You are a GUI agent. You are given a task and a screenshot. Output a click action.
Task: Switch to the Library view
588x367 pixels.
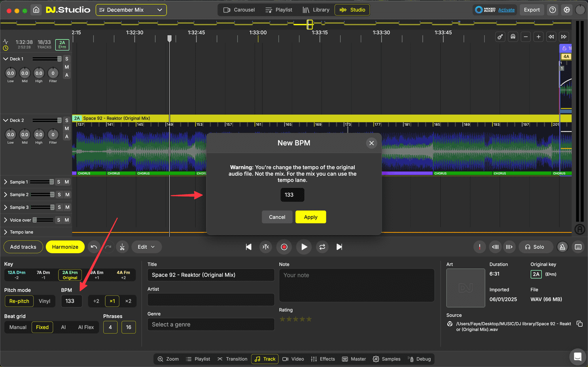tap(316, 10)
